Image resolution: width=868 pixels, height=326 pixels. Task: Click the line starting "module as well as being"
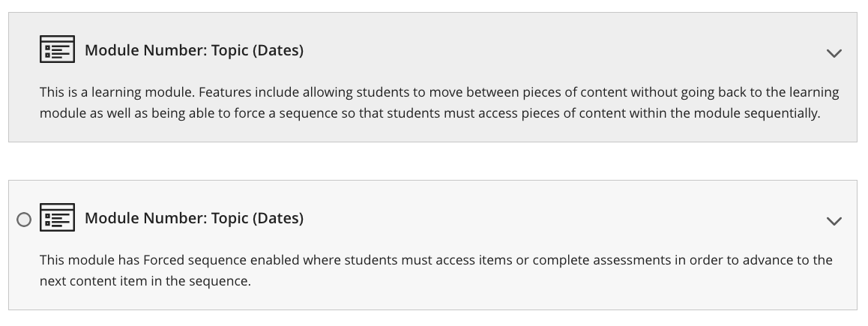[430, 113]
